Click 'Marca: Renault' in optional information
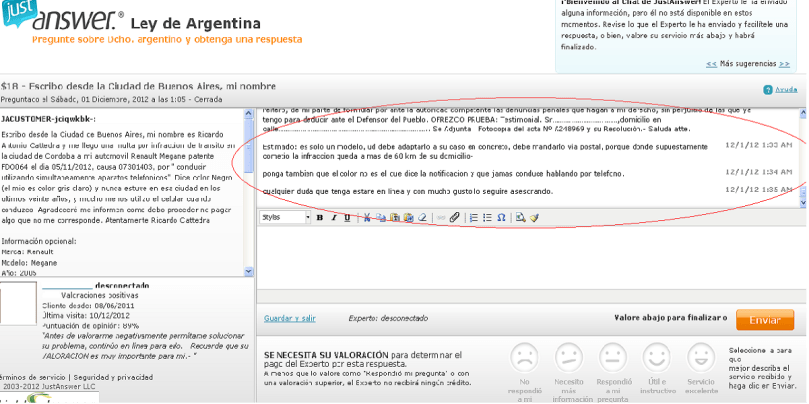Screen dimensions: 809x404 [27, 252]
